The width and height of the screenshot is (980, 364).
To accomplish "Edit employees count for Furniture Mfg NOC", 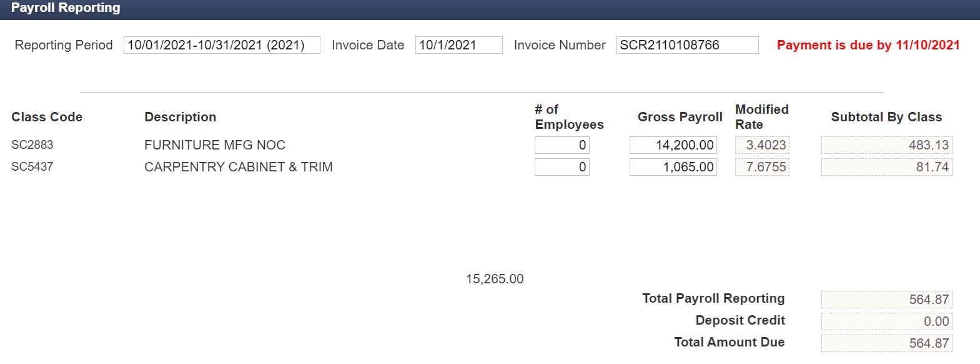I will tap(562, 145).
